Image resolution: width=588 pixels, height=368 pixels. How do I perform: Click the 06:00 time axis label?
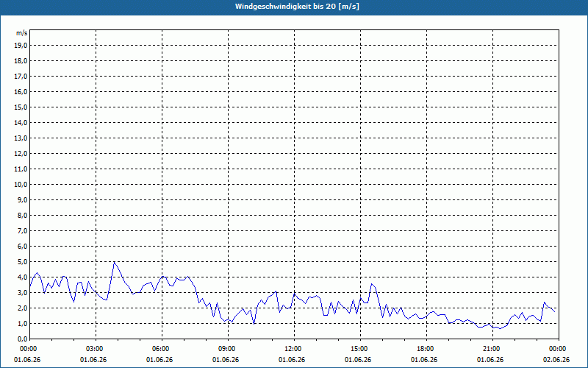tap(162, 349)
